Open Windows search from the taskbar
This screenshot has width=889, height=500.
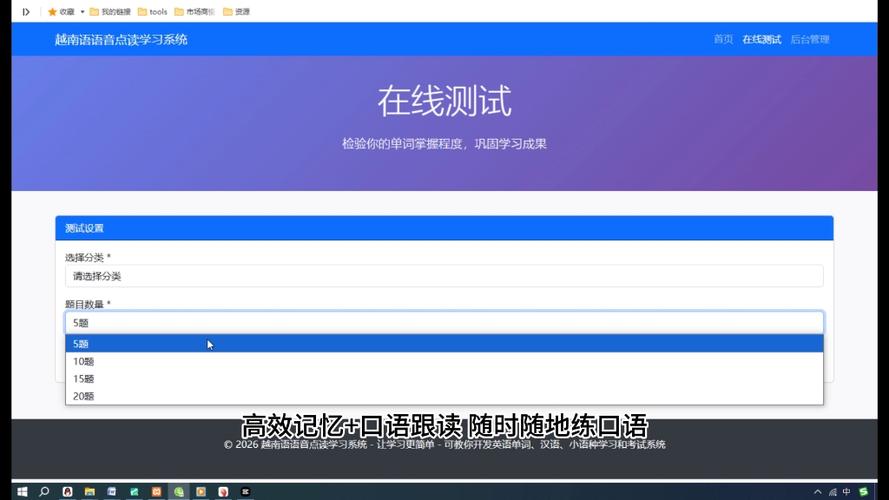tap(44, 491)
